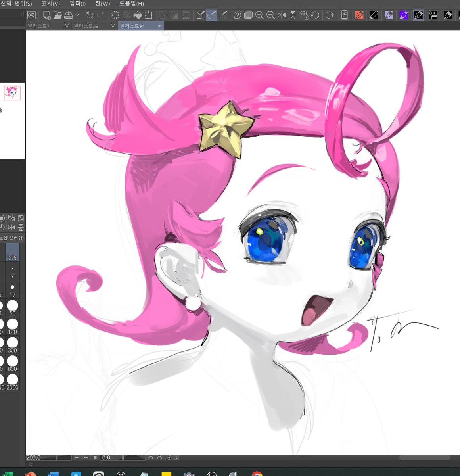Choose brush size 17 preset
The image size is (460, 476).
[12, 290]
